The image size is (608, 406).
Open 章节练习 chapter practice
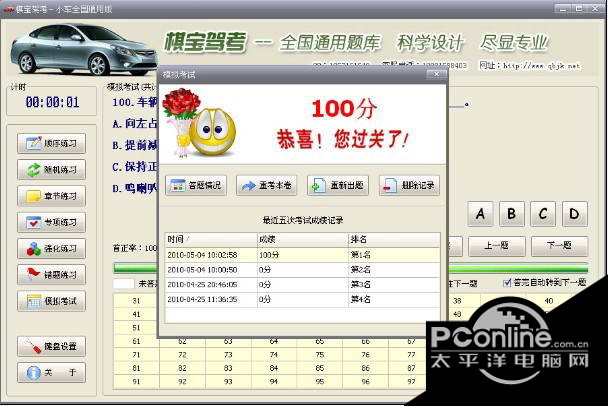[x=52, y=196]
